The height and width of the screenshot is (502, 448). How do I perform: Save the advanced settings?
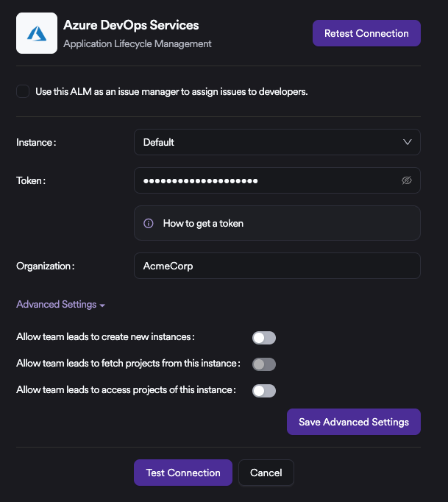click(x=354, y=422)
